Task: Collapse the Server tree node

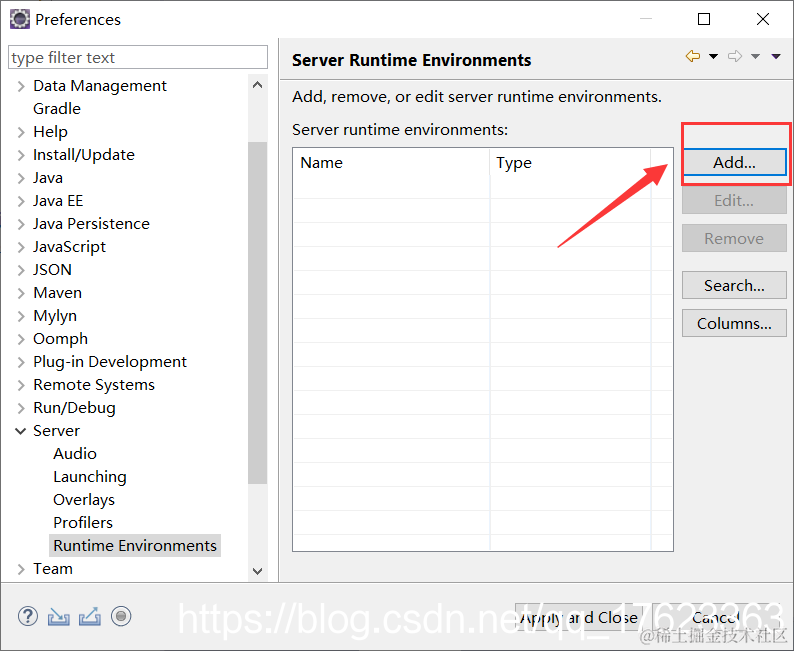Action: (21, 431)
